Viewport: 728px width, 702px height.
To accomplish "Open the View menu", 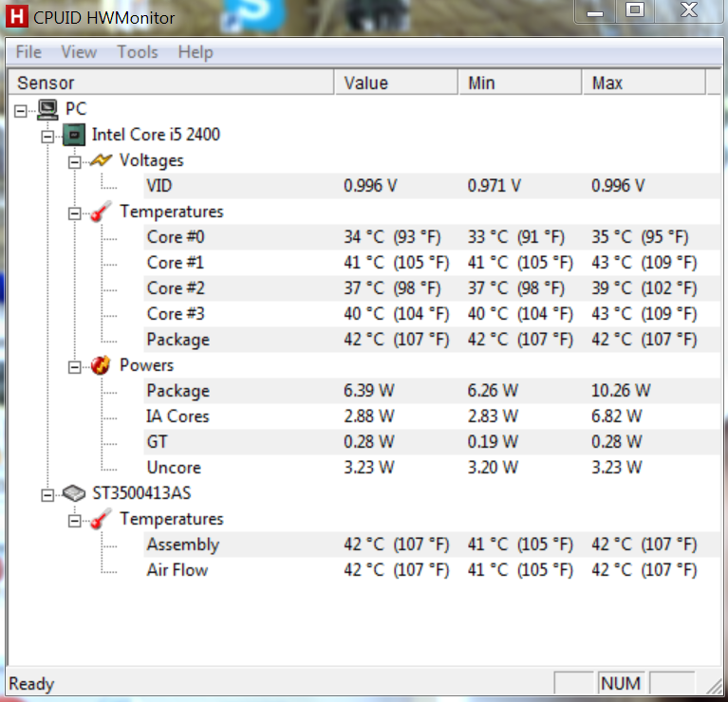I will 79,52.
